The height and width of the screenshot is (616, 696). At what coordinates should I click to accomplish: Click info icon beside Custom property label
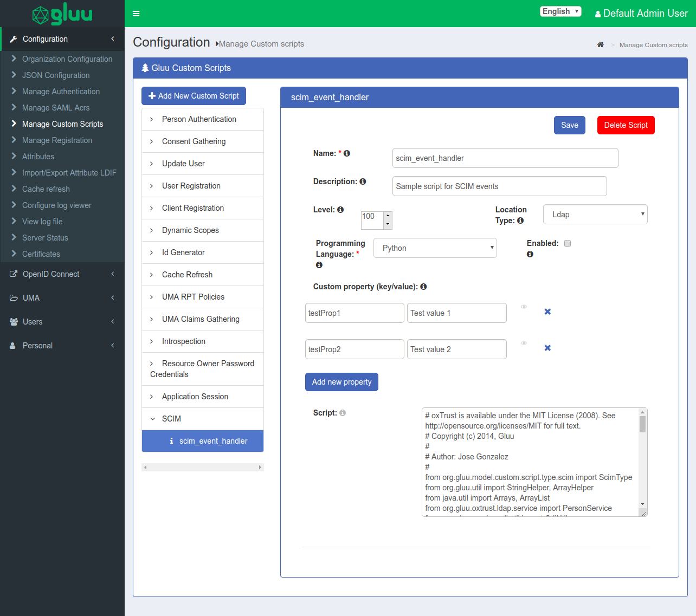(x=423, y=287)
